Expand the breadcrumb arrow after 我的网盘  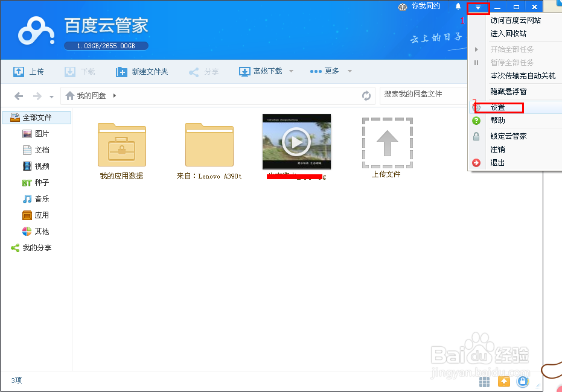tap(114, 95)
